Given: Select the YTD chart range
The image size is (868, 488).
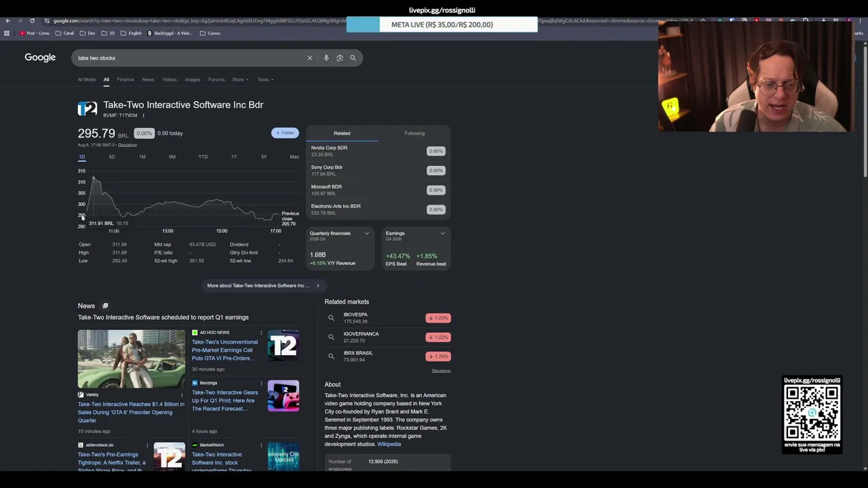Looking at the screenshot, I should 203,157.
